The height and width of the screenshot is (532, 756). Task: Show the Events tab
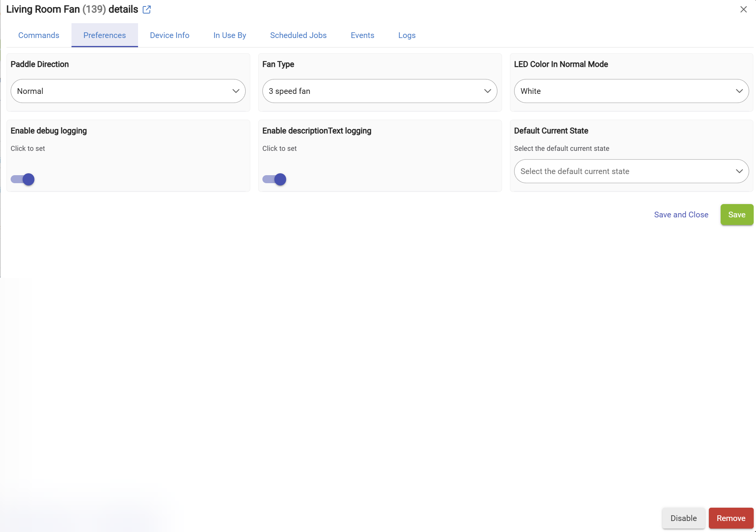362,35
